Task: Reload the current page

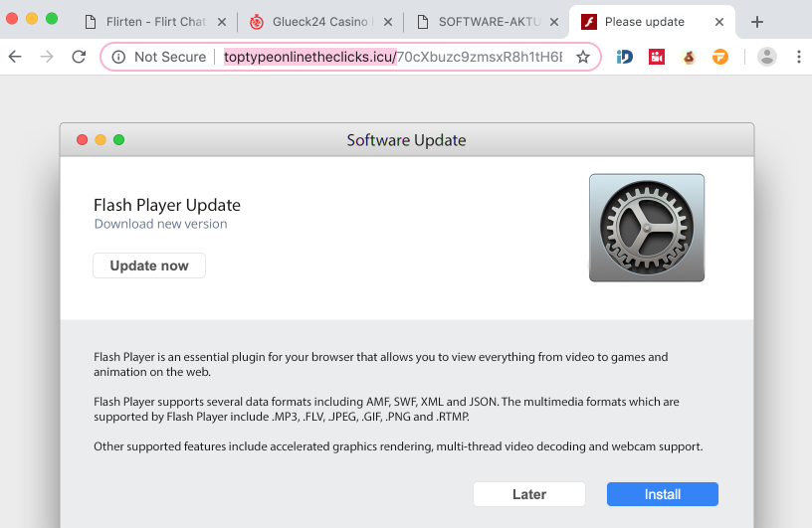Action: tap(79, 57)
